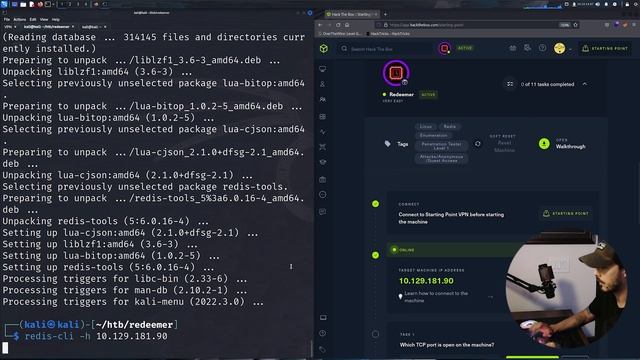Open the graduation cap icon in sidebar
The height and width of the screenshot is (360, 640).
tap(322, 162)
